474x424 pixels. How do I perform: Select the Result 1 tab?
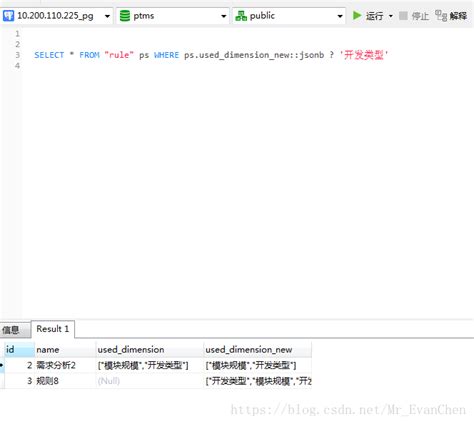53,329
